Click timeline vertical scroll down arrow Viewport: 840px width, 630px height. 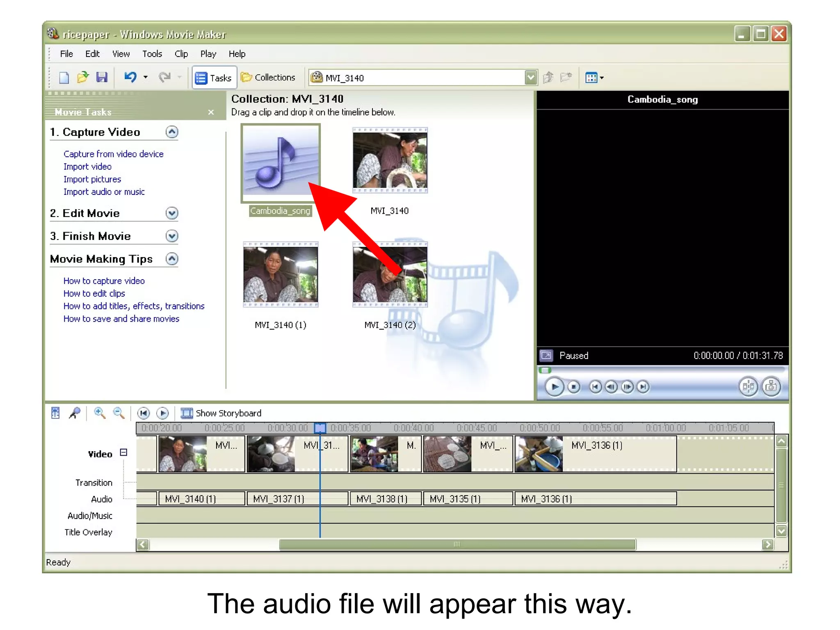(781, 531)
